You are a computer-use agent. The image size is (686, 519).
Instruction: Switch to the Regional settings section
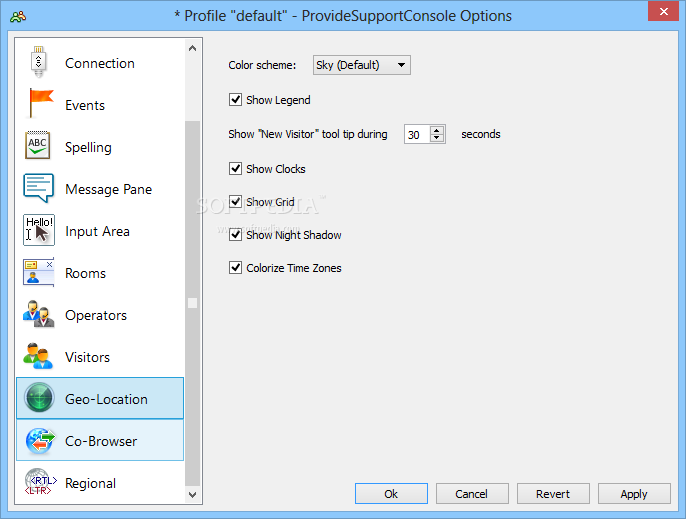pyautogui.click(x=100, y=483)
